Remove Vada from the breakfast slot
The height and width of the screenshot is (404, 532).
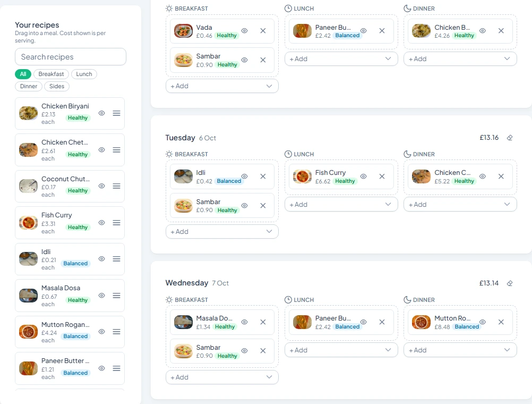(x=263, y=31)
